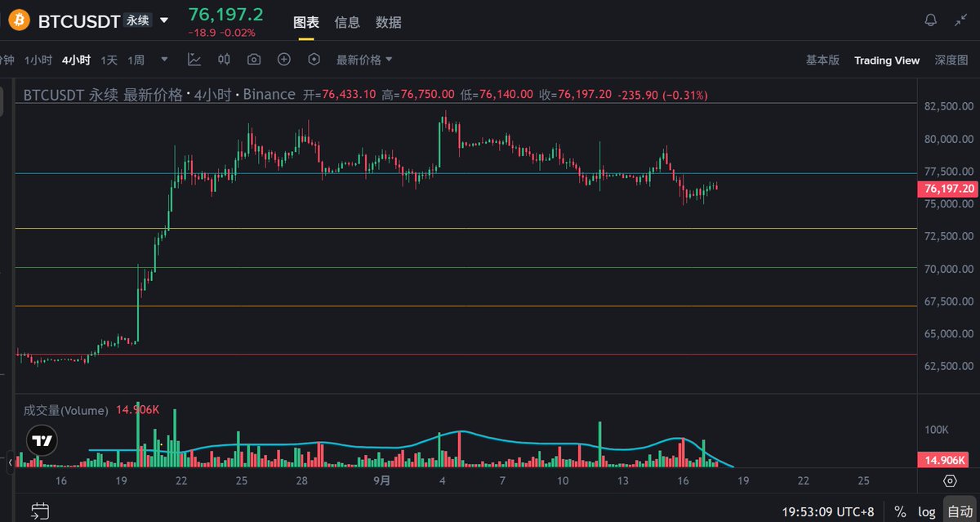Click the header price 76,197.2
Screen dimensions: 980x522
tap(226, 14)
